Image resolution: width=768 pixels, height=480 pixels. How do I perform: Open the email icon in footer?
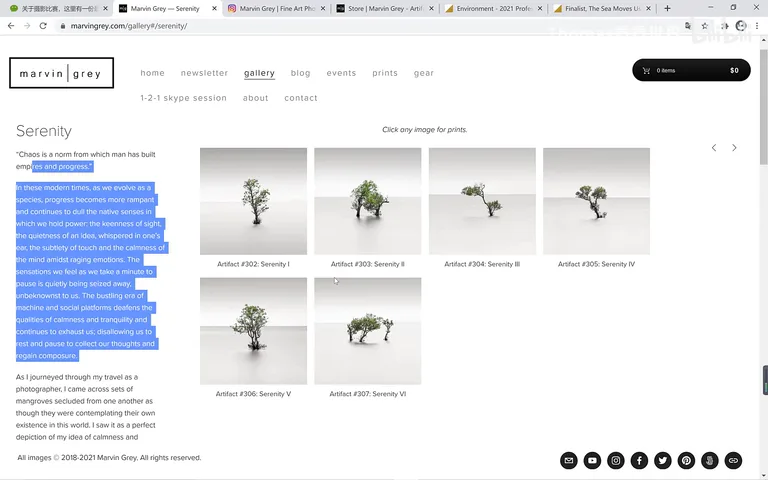pyautogui.click(x=569, y=460)
